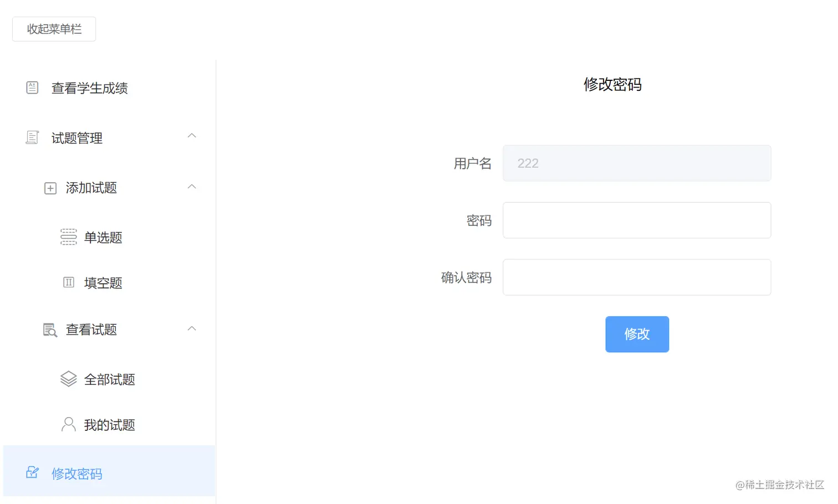Click the 填空题 icon
The height and width of the screenshot is (504, 838).
(x=69, y=282)
